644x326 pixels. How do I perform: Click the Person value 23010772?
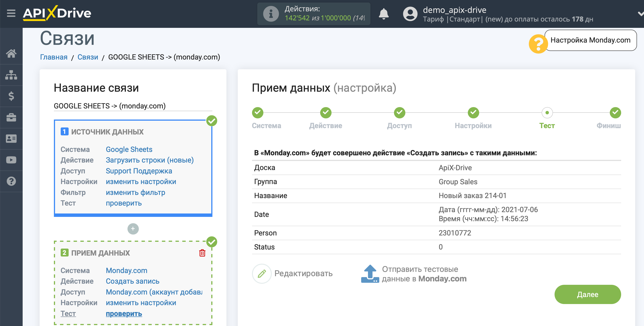tap(455, 233)
